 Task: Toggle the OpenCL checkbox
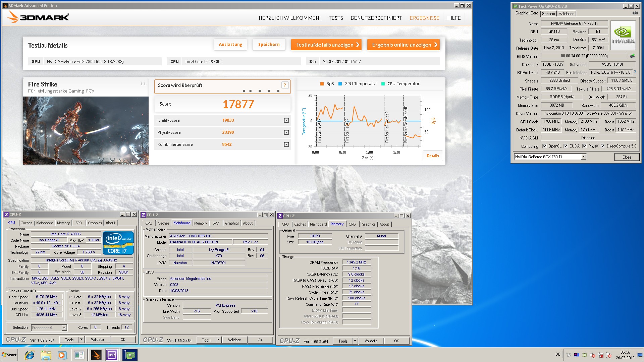tap(544, 146)
